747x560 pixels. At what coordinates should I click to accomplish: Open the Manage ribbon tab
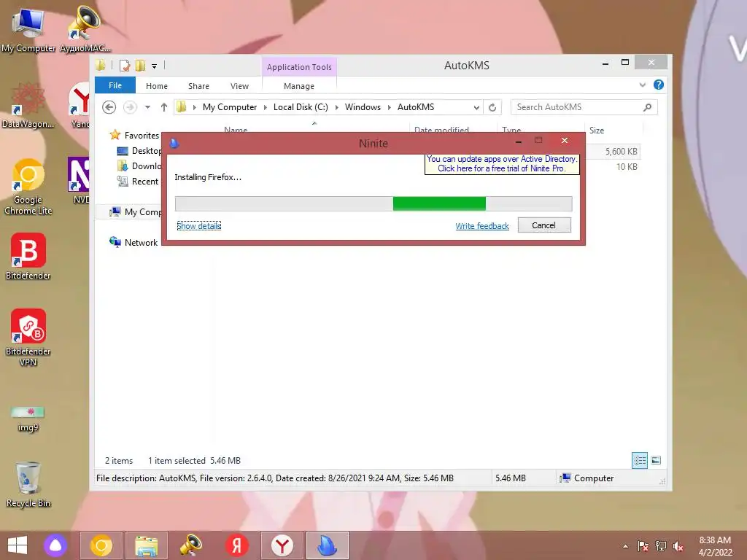(299, 86)
